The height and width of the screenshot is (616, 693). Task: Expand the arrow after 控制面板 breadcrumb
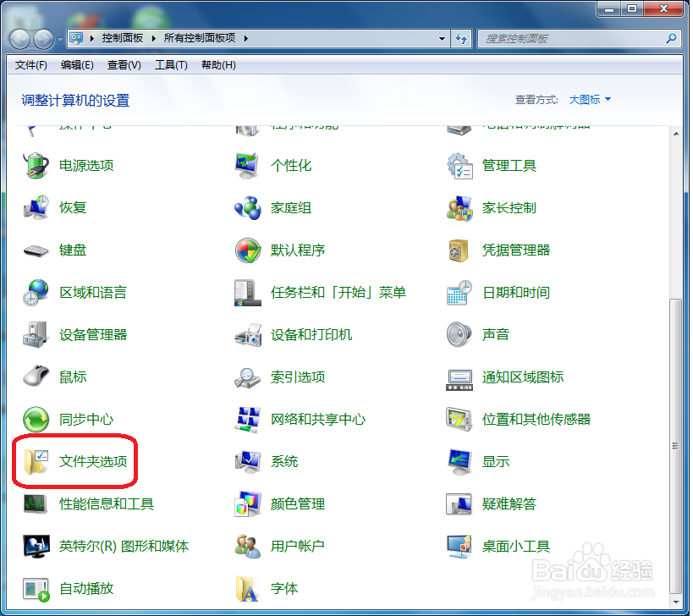click(154, 38)
